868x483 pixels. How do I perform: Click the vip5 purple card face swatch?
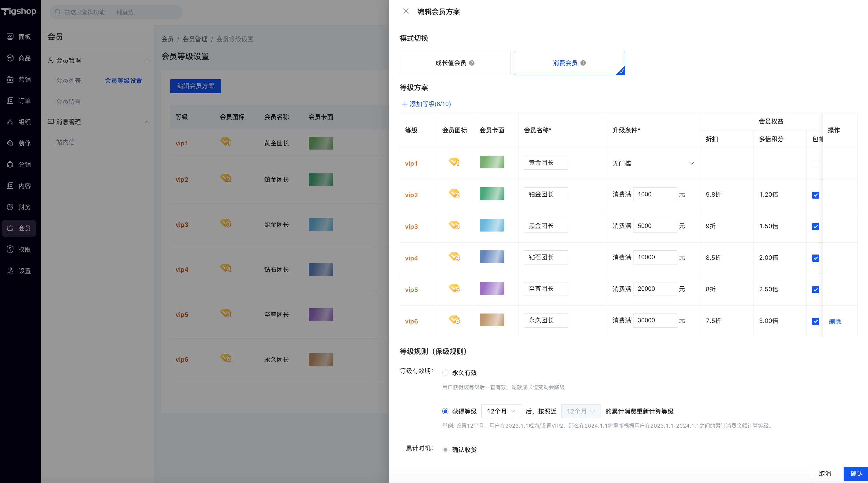[x=491, y=288]
